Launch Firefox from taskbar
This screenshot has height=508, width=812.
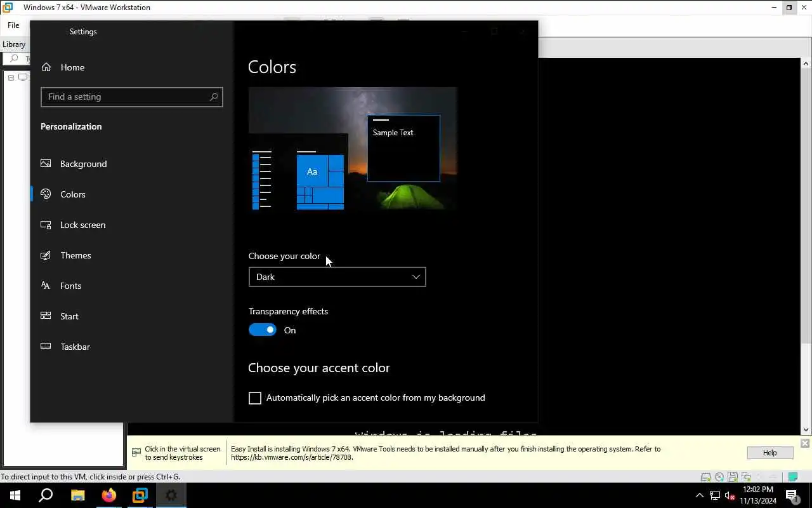(109, 495)
